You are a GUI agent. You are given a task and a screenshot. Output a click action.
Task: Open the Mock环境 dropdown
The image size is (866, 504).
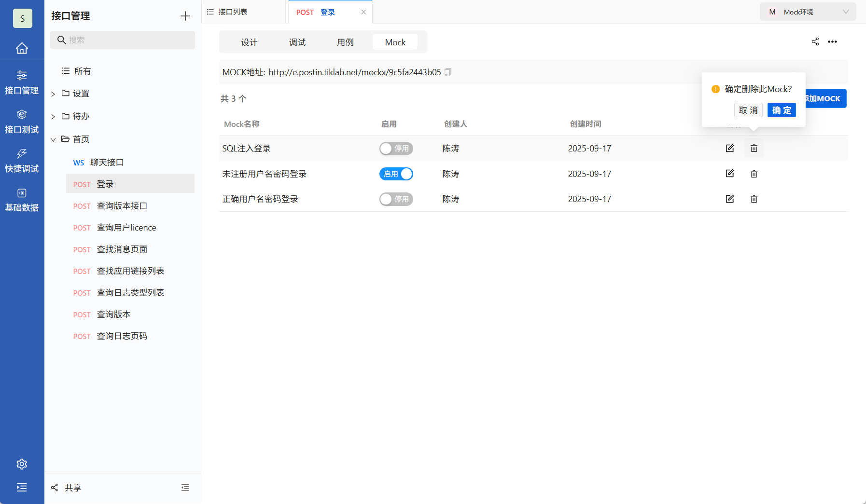(x=808, y=11)
